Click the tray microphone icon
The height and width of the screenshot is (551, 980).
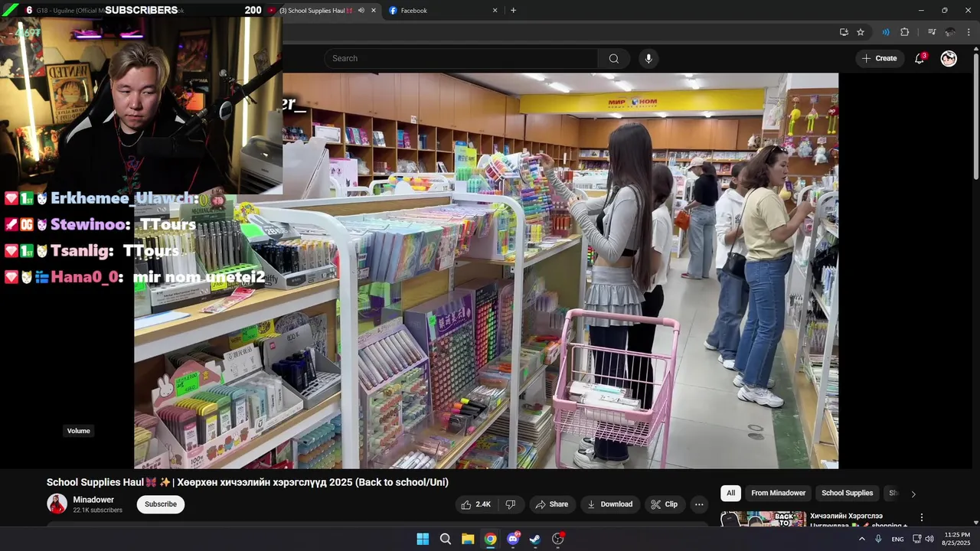[878, 539]
